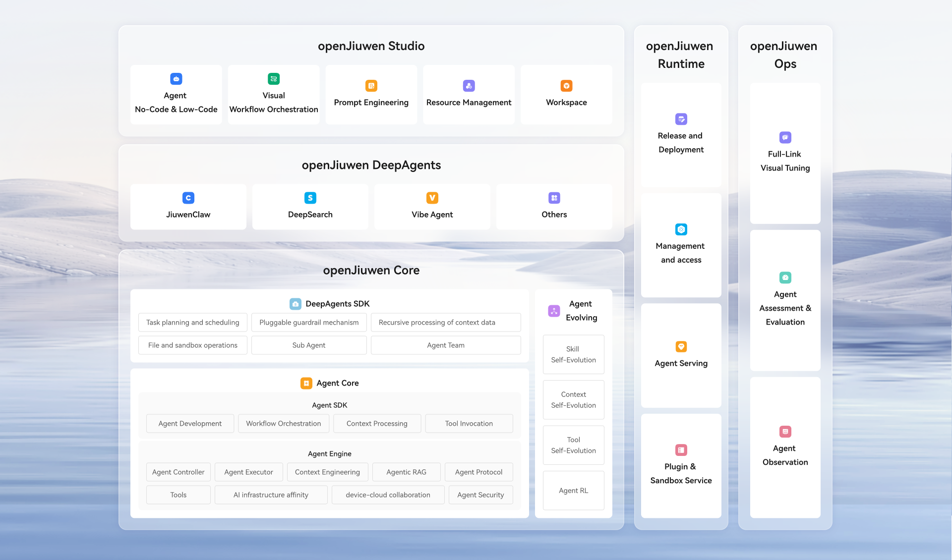Select device-cloud collaboration item
Image resolution: width=952 pixels, height=560 pixels.
388,495
